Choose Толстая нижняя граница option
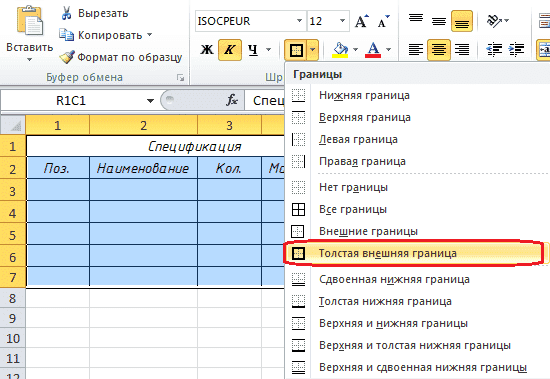This screenshot has width=550, height=379. click(x=417, y=301)
